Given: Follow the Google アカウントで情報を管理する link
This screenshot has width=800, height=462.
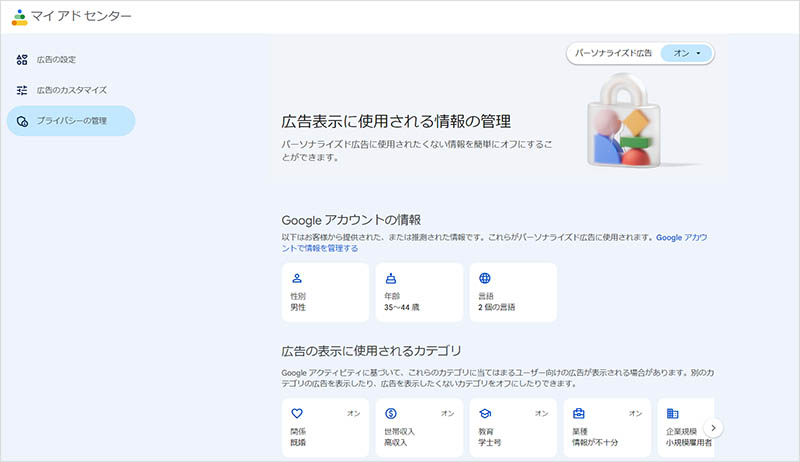Looking at the screenshot, I should pyautogui.click(x=320, y=248).
